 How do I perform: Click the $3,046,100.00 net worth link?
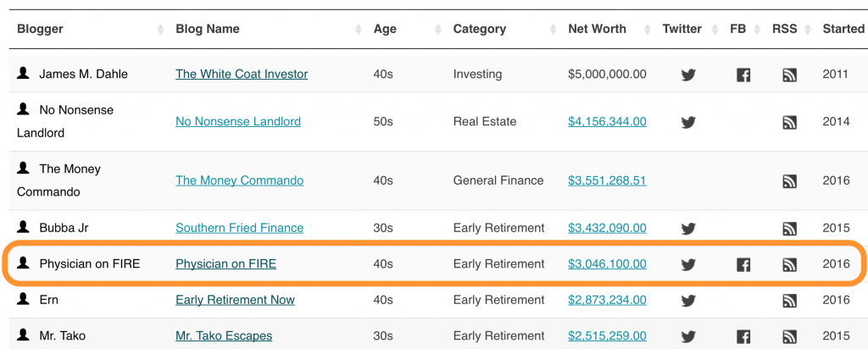coord(607,264)
